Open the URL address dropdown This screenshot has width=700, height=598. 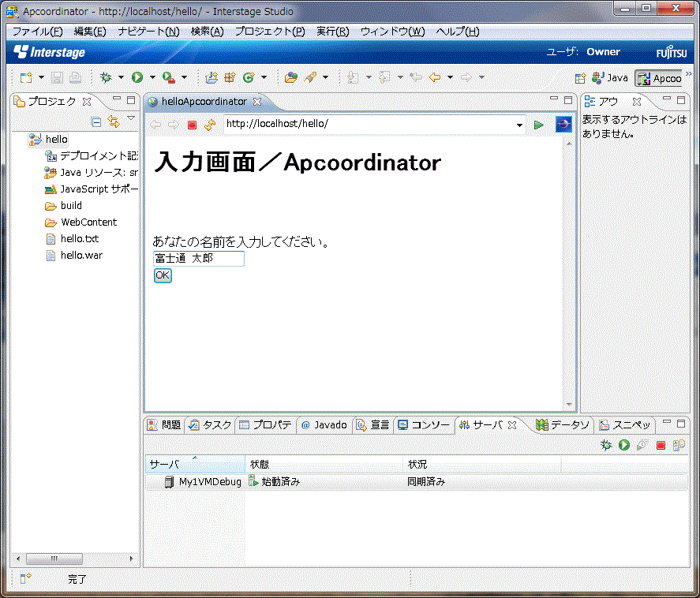[519, 125]
